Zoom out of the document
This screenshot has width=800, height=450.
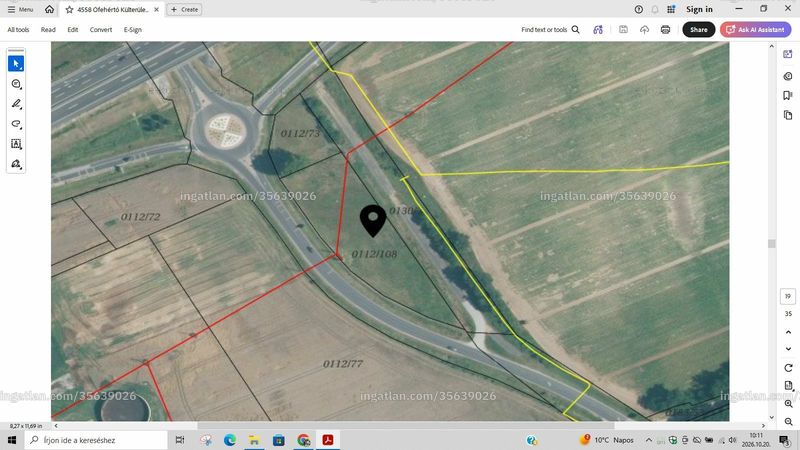pyautogui.click(x=788, y=421)
